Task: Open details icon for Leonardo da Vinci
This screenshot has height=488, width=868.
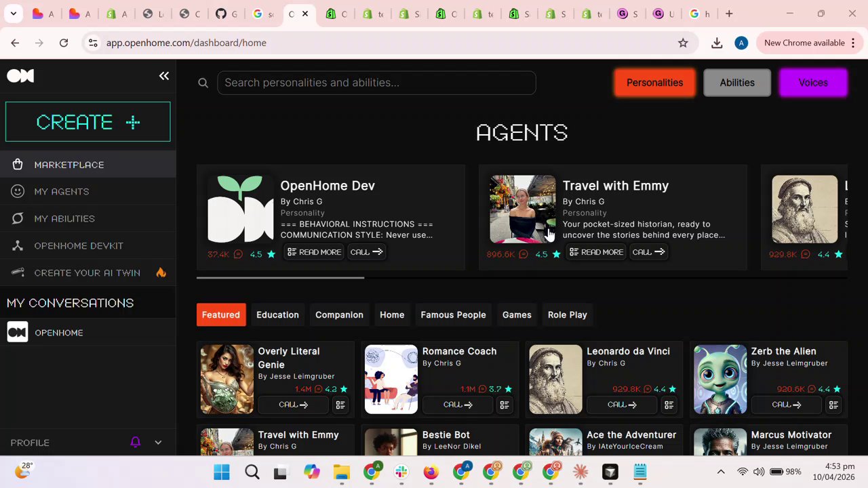Action: click(669, 405)
